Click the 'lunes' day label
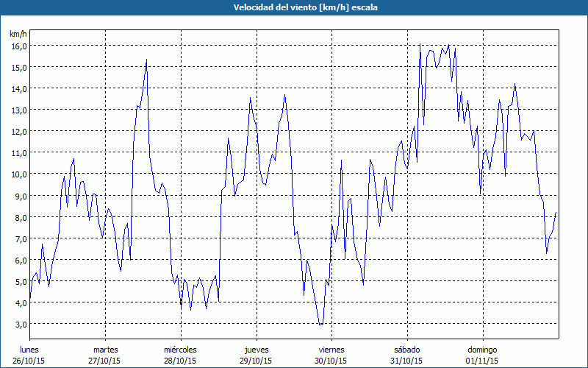 pos(30,350)
